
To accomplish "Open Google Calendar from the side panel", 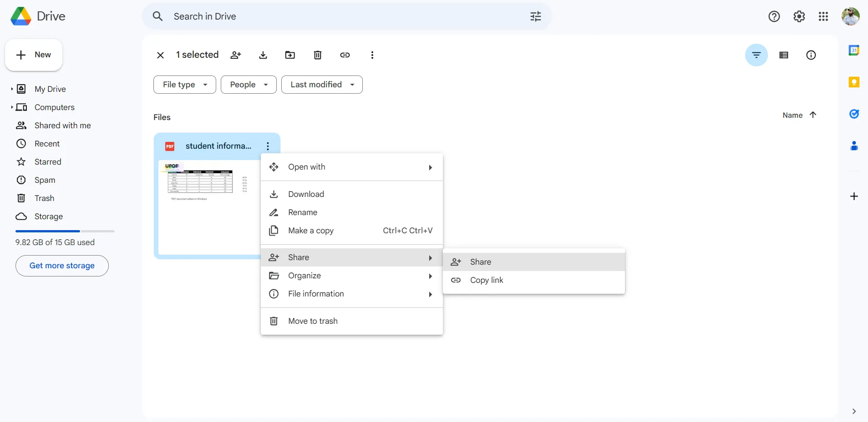I will click(x=855, y=50).
